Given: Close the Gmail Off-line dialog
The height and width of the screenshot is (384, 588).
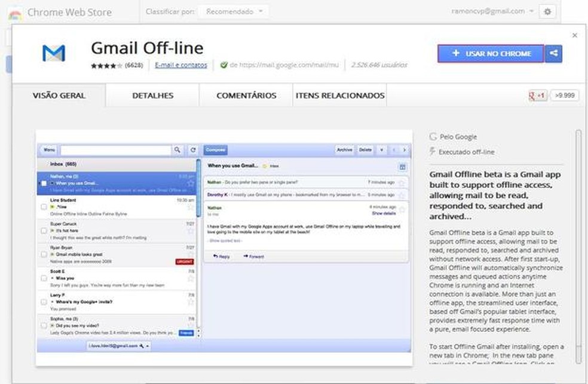Looking at the screenshot, I should [x=574, y=35].
